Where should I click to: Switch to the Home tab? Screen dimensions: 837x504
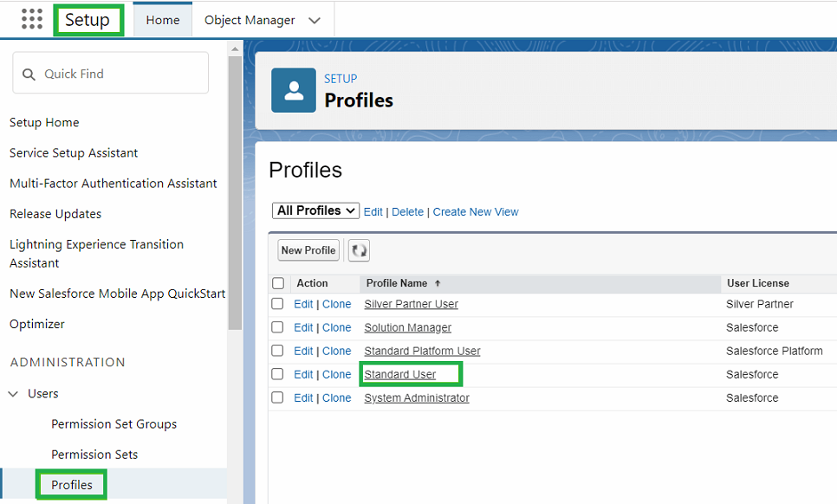tap(162, 18)
